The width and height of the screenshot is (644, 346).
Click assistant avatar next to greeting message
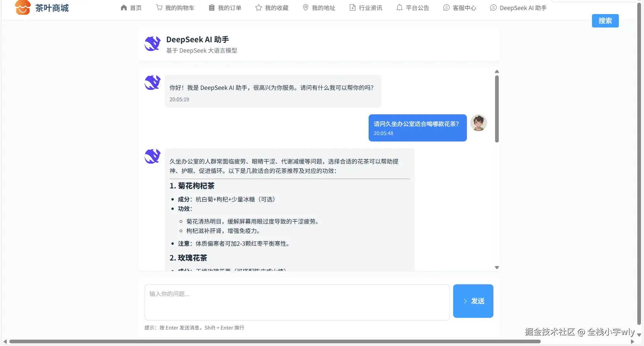[x=153, y=82]
